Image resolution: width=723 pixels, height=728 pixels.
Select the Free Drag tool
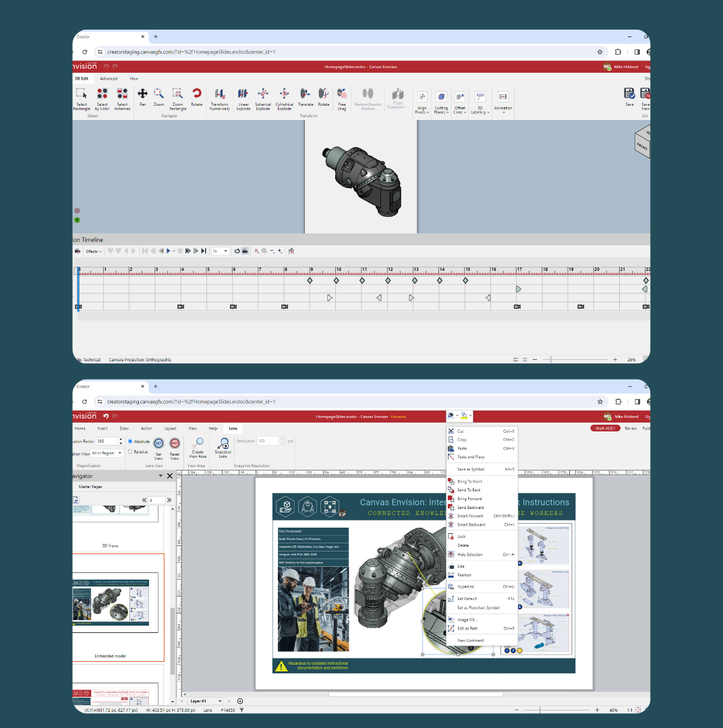tap(342, 100)
